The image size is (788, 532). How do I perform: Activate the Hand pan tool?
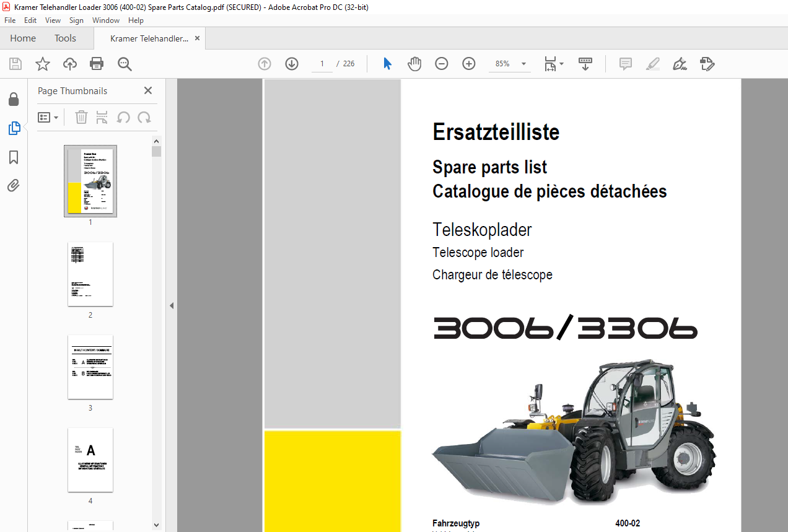414,64
